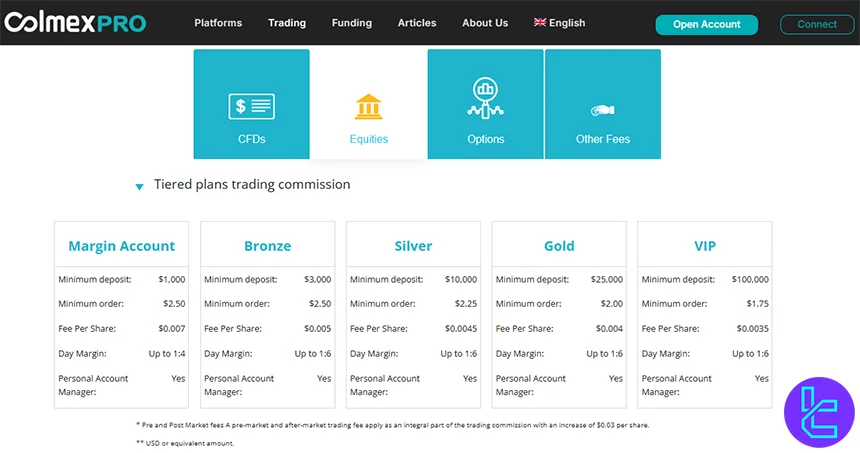Click the Options chart magnifier icon

coord(485,98)
